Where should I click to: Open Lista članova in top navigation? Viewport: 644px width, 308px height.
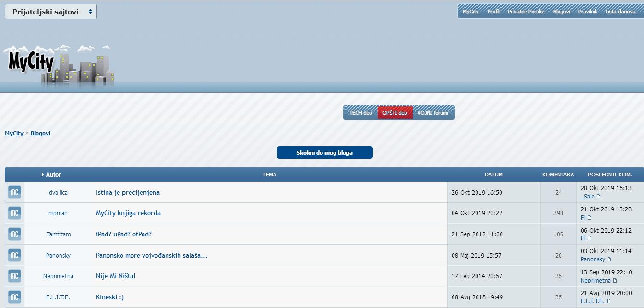(620, 12)
